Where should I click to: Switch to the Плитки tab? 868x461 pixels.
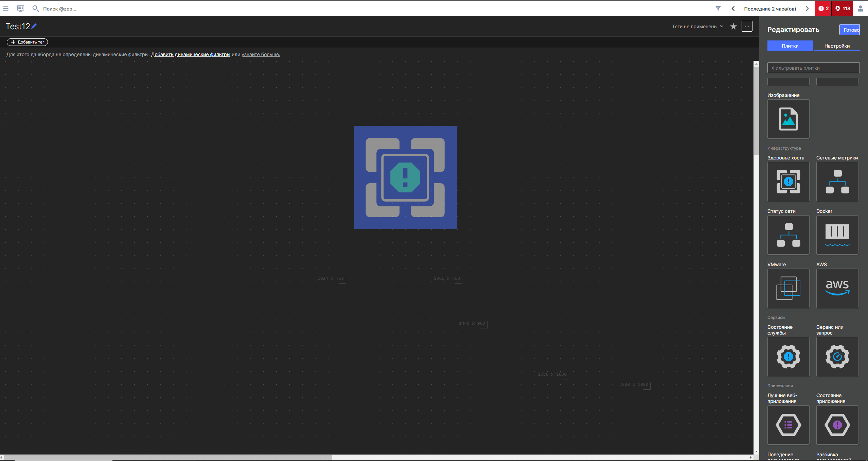click(x=790, y=46)
